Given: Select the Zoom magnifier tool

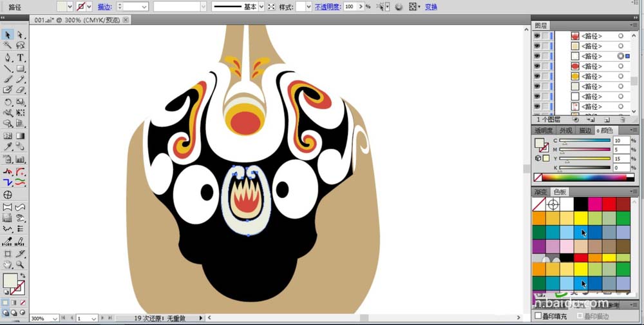Looking at the screenshot, I should 21,264.
